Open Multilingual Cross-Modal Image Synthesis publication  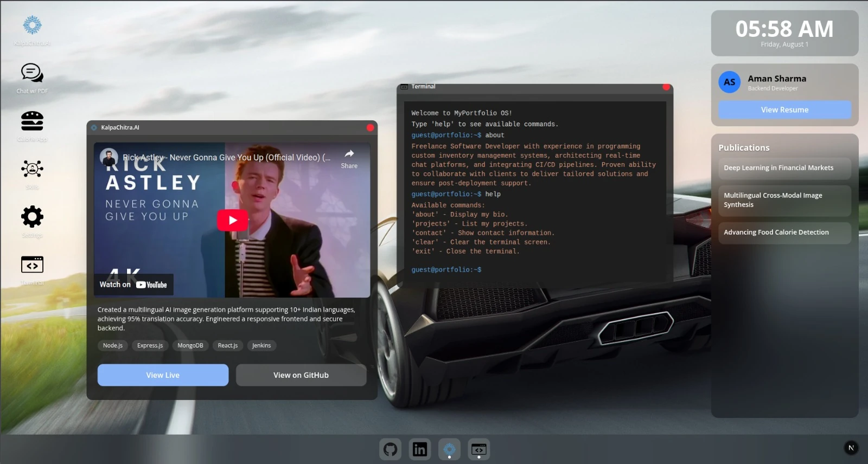[x=784, y=201]
